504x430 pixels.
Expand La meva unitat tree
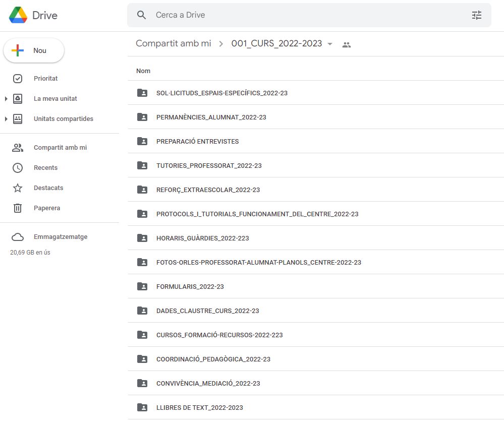(6, 99)
